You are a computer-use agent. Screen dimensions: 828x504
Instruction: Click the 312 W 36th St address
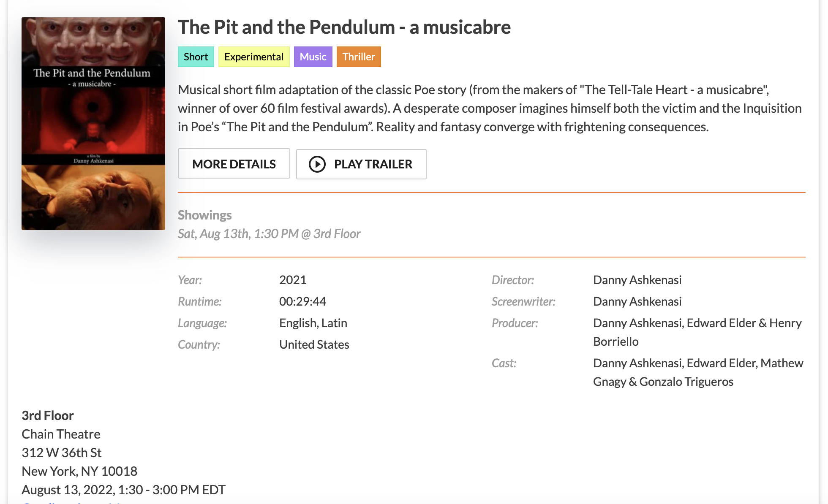[62, 453]
